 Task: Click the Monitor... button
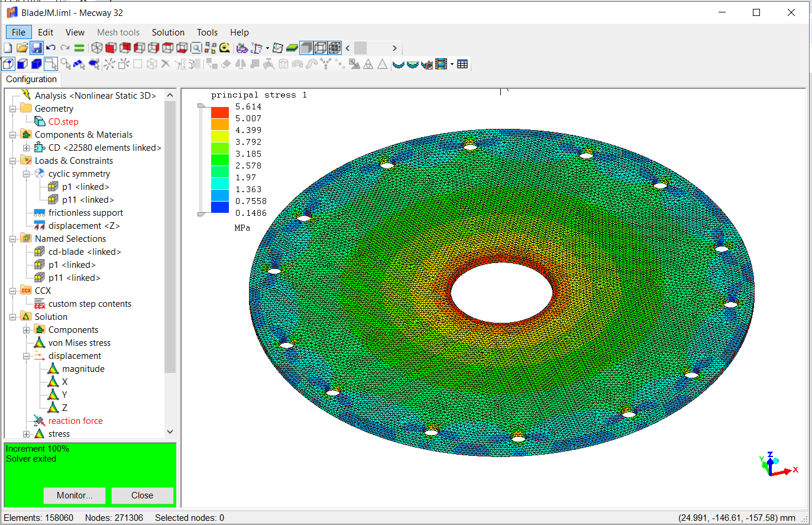pos(75,495)
